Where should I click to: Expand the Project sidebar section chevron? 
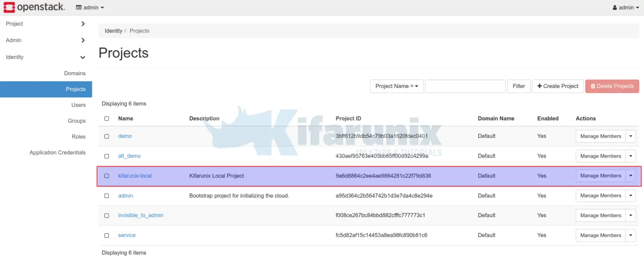[x=83, y=24]
